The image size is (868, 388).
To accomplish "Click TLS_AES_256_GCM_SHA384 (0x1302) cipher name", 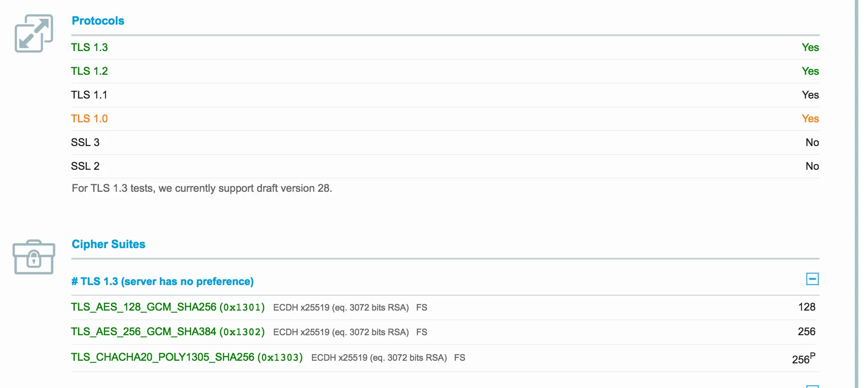I will pyautogui.click(x=168, y=332).
